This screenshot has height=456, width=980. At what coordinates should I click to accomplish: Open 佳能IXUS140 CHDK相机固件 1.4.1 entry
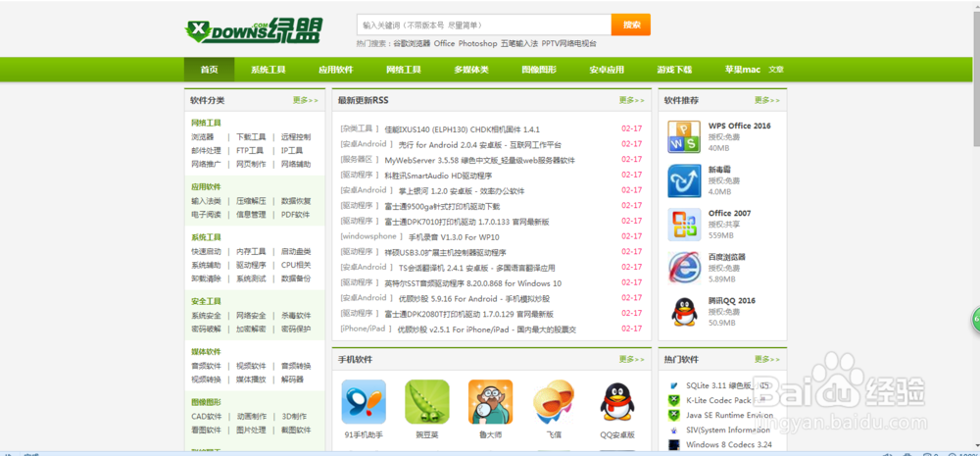click(462, 129)
